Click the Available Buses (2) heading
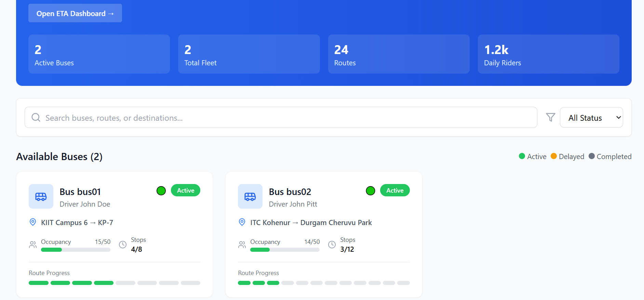This screenshot has height=300, width=644. [x=59, y=157]
